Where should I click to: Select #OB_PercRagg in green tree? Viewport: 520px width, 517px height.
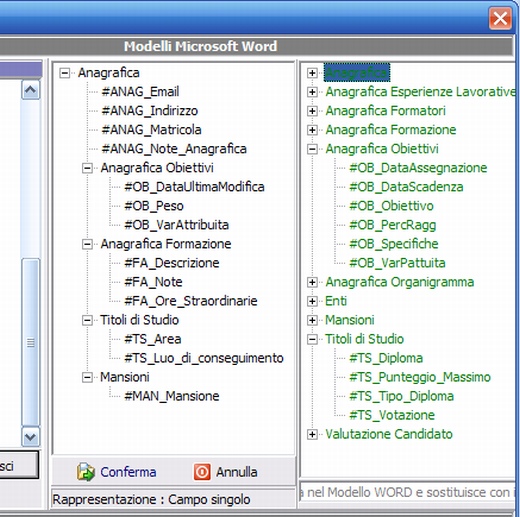393,225
